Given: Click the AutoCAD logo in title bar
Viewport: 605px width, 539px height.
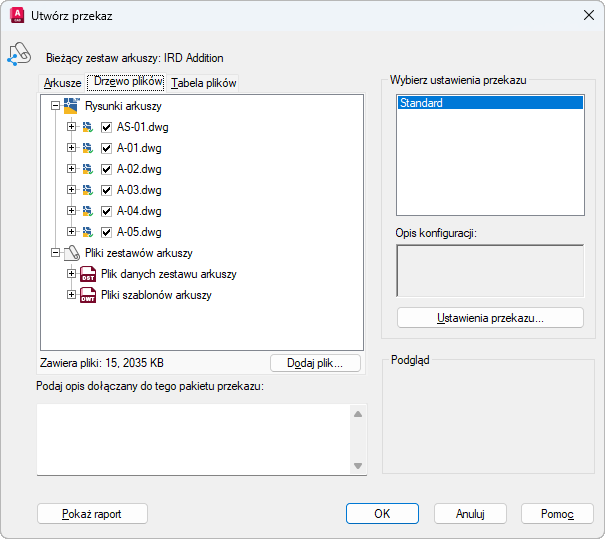Looking at the screenshot, I should click(x=16, y=16).
